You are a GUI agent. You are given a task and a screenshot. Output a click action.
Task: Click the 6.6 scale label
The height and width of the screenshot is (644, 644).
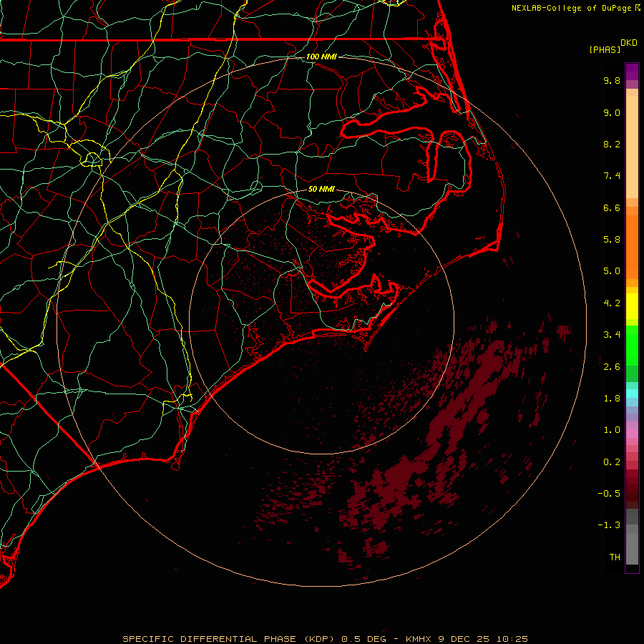[x=612, y=208]
